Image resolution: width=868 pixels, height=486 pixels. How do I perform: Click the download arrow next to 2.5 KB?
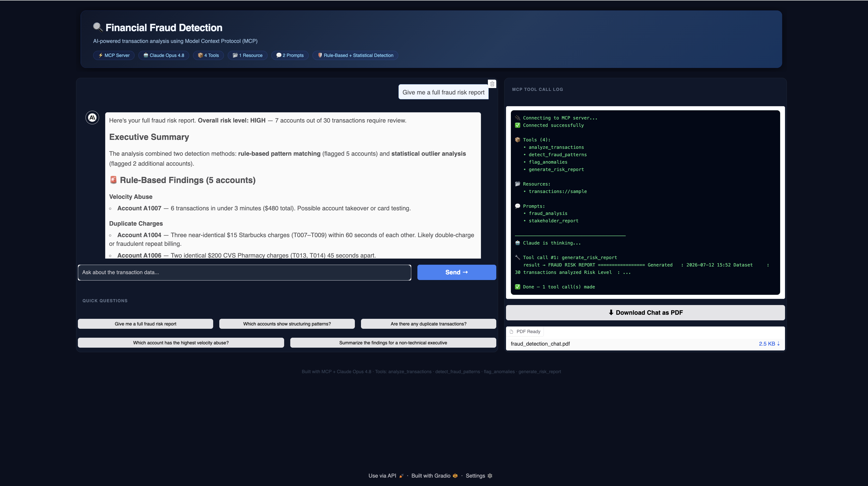coord(778,344)
